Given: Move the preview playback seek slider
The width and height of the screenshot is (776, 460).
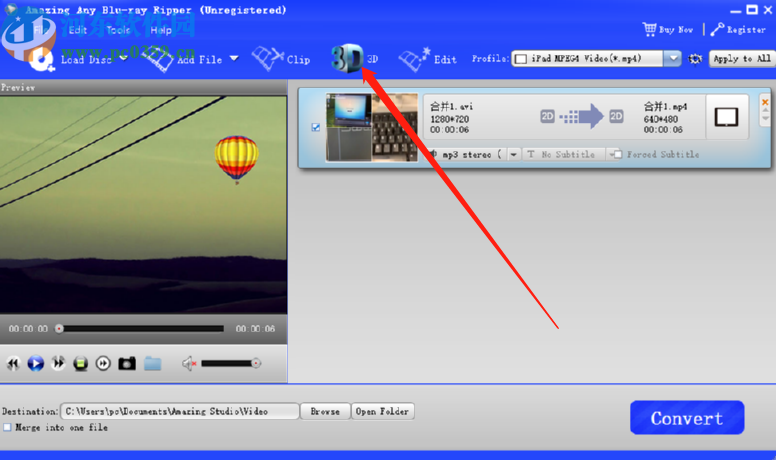Looking at the screenshot, I should click(59, 329).
